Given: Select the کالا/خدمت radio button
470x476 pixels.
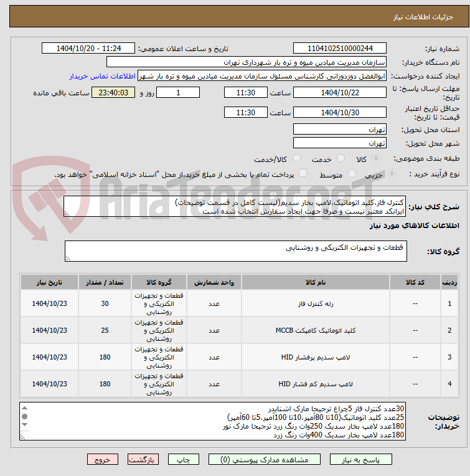Looking at the screenshot, I should coord(296,158).
